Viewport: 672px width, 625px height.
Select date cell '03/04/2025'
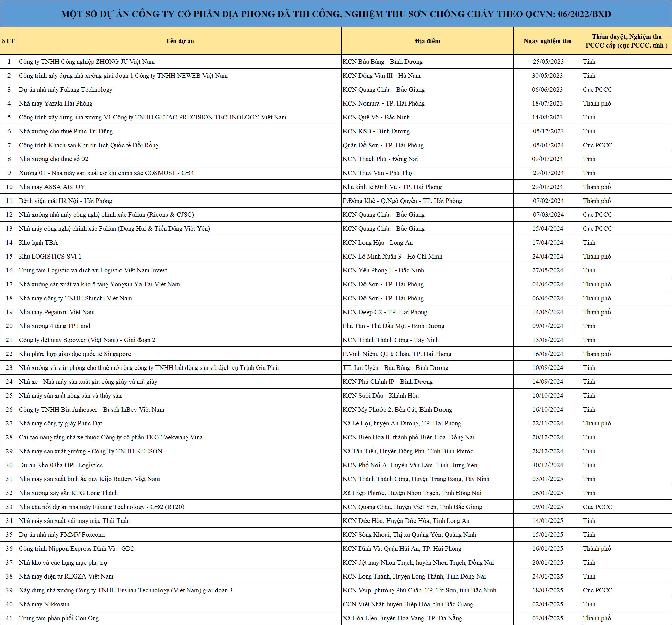547,618
